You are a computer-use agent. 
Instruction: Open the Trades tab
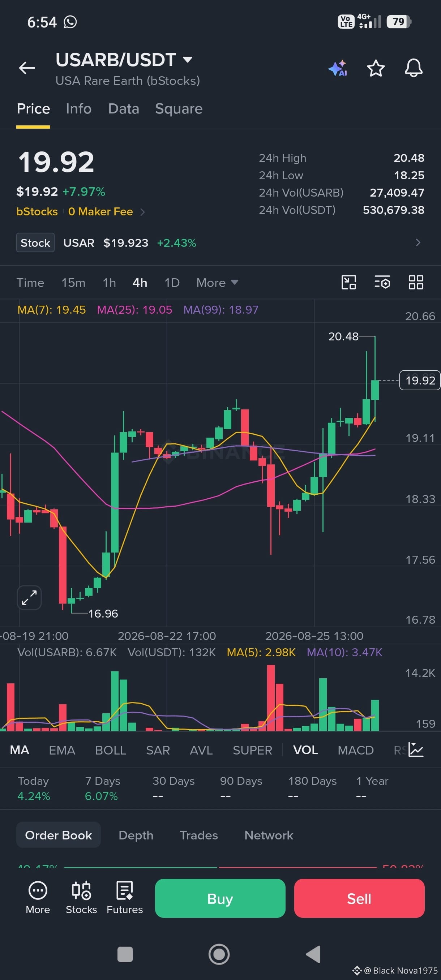click(198, 835)
